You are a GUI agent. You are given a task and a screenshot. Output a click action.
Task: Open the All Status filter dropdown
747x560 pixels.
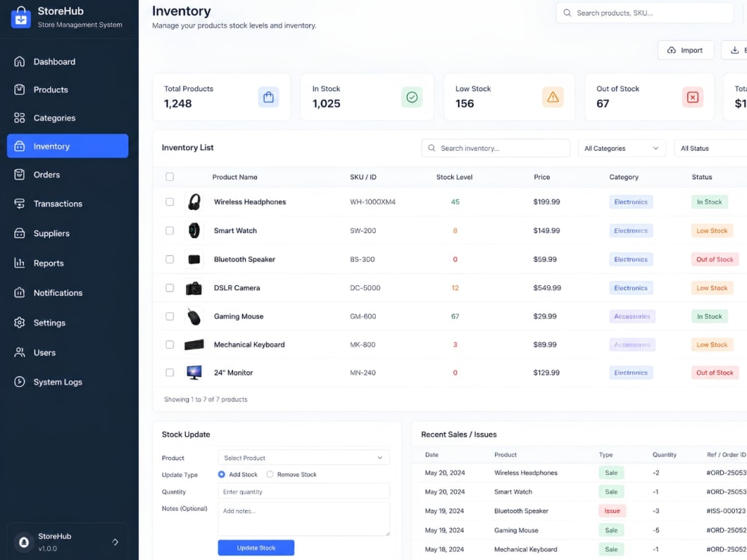710,148
